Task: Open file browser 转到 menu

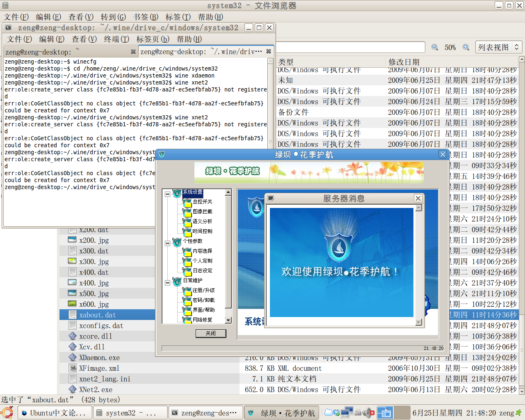Action: click(x=113, y=17)
